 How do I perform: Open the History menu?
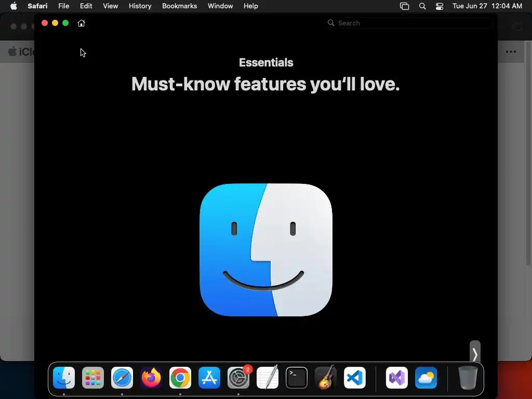click(140, 6)
